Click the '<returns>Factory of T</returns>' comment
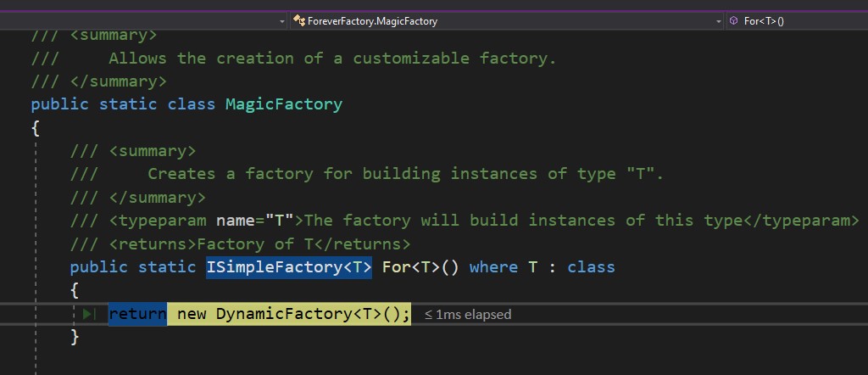Screen dimensions: 868x375 click(x=259, y=243)
